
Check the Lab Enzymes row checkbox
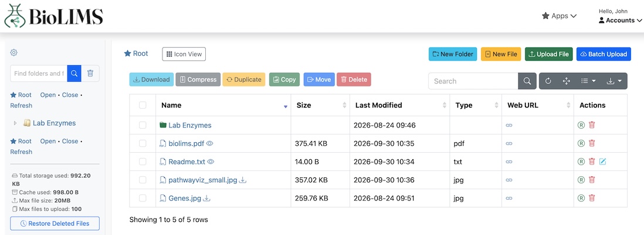tap(143, 125)
